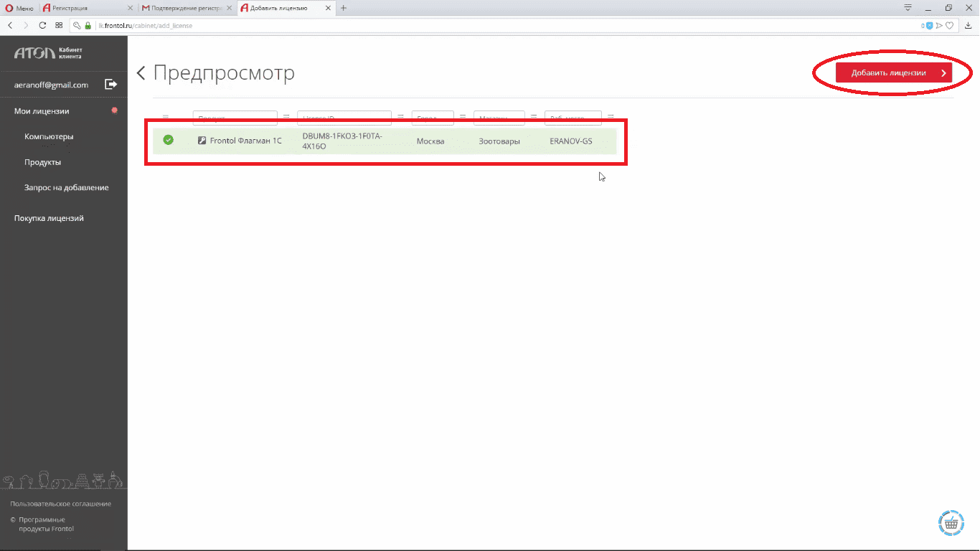The width and height of the screenshot is (980, 551).
Task: Open the Продукты sidebar item
Action: (x=42, y=162)
